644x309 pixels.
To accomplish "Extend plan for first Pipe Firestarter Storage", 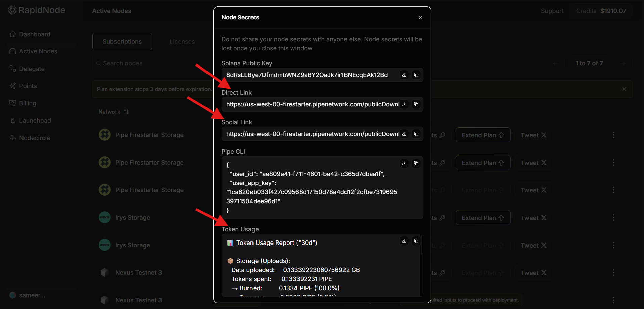I will [x=482, y=135].
